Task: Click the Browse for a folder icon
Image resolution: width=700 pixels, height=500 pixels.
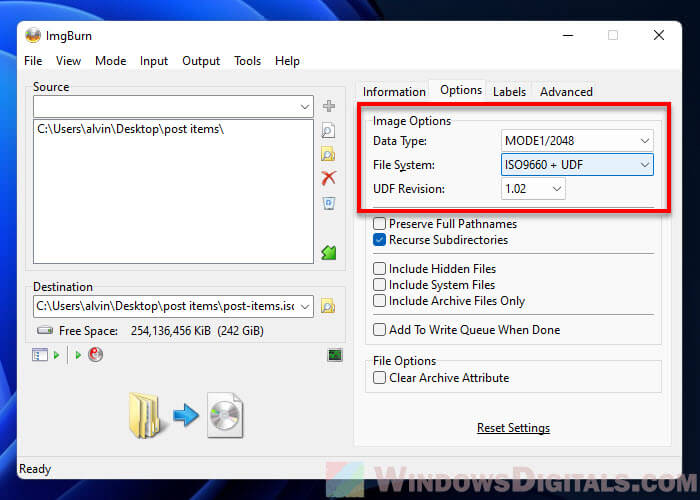Action: click(328, 154)
